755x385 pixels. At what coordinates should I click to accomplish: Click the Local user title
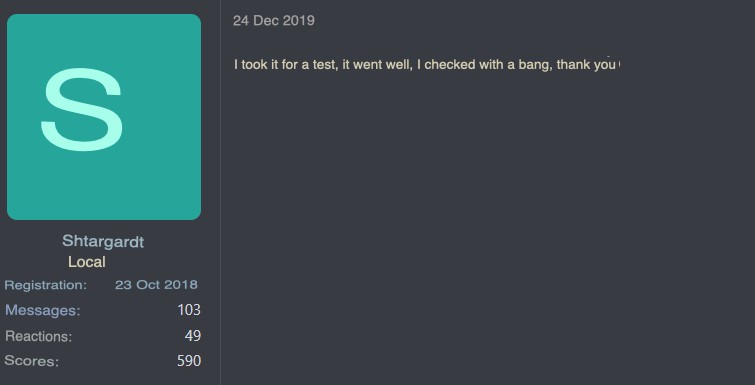tap(87, 262)
